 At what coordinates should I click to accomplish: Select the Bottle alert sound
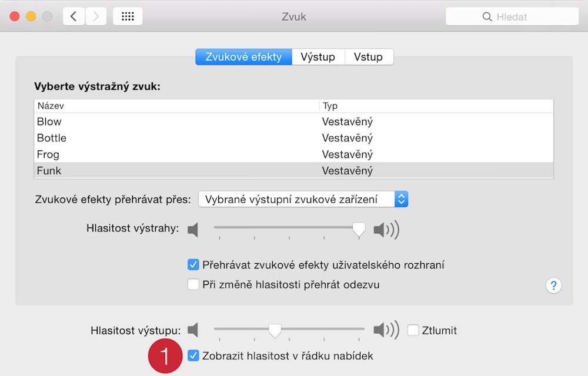[52, 138]
